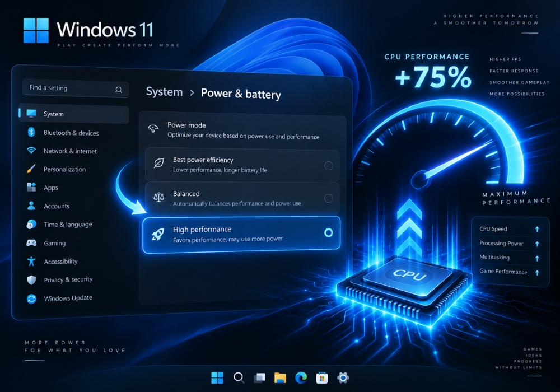Image resolution: width=560 pixels, height=392 pixels.
Task: Click the +75% performance figure
Action: (x=433, y=77)
